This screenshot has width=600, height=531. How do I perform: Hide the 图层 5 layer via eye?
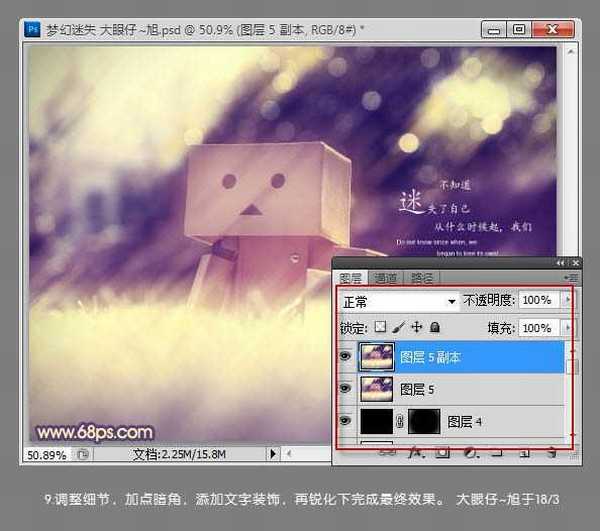point(345,389)
